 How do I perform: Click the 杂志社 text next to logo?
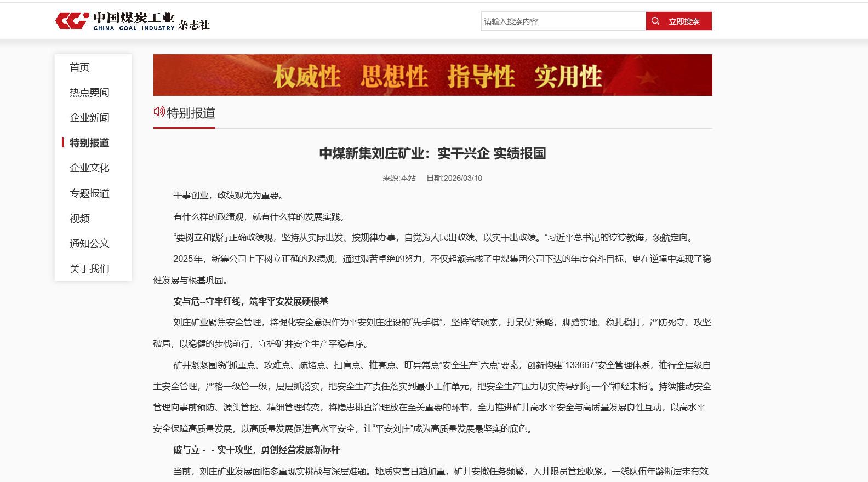tap(194, 25)
